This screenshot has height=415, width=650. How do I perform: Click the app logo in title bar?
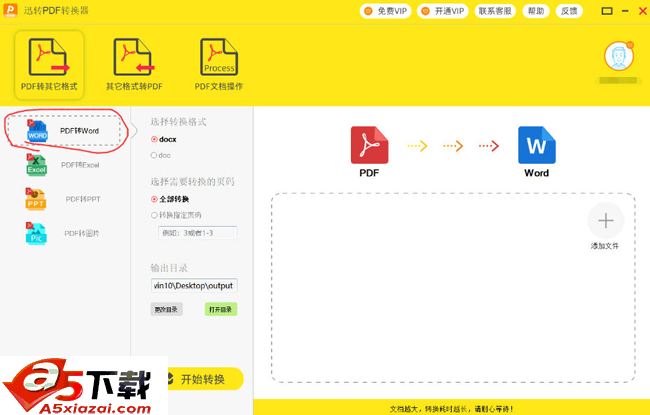coord(10,10)
